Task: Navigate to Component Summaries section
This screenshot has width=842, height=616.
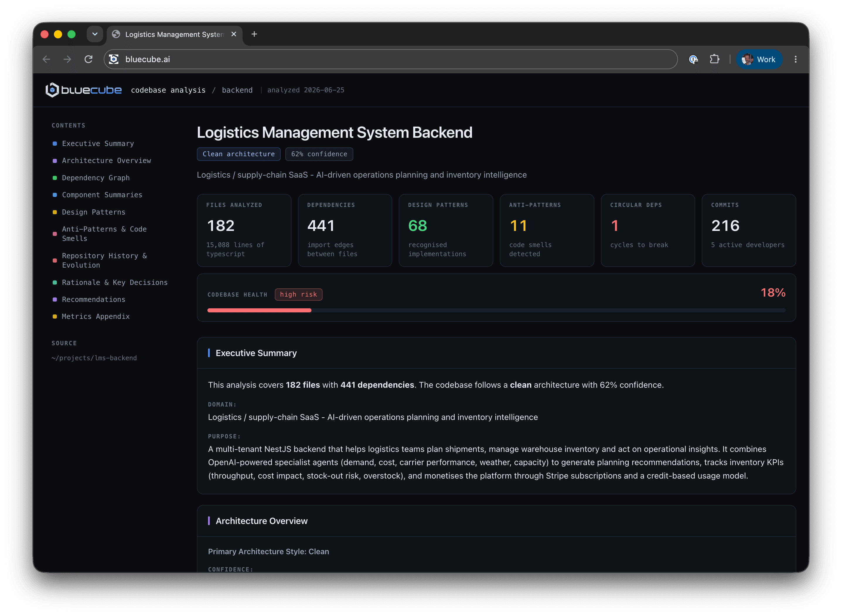Action: click(x=102, y=195)
